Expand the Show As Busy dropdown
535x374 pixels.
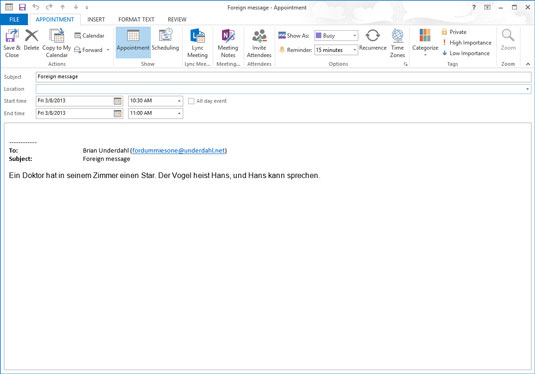pyautogui.click(x=355, y=35)
